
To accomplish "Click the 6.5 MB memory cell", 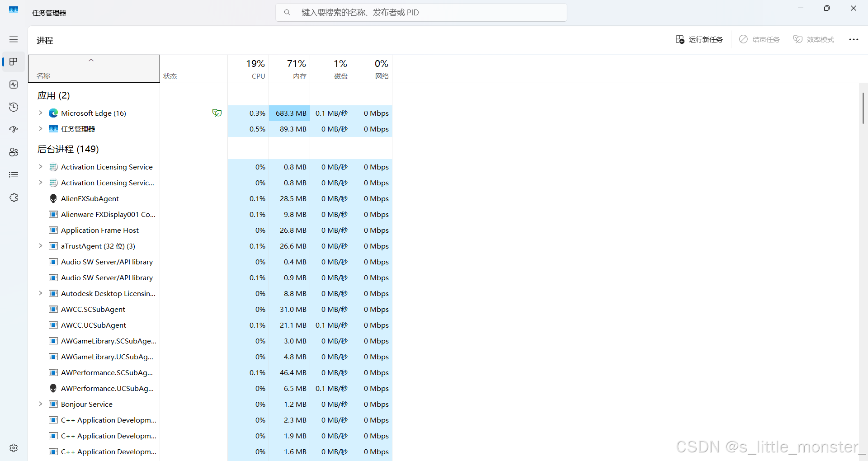I will tap(289, 388).
